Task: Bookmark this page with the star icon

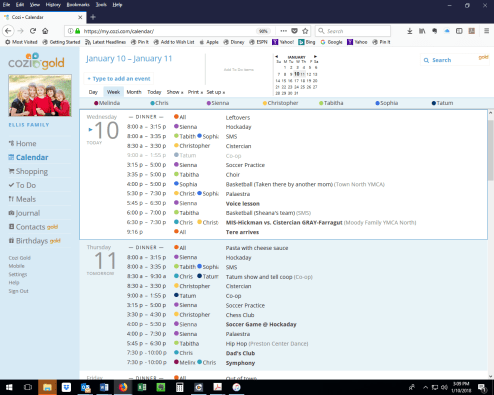Action: pyautogui.click(x=305, y=31)
